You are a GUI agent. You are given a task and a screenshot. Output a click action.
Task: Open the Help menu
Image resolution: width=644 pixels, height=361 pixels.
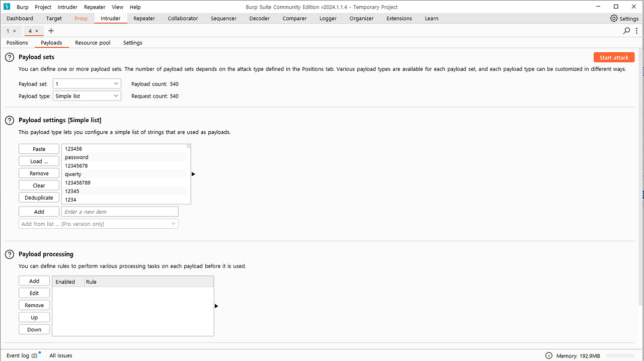coord(135,7)
